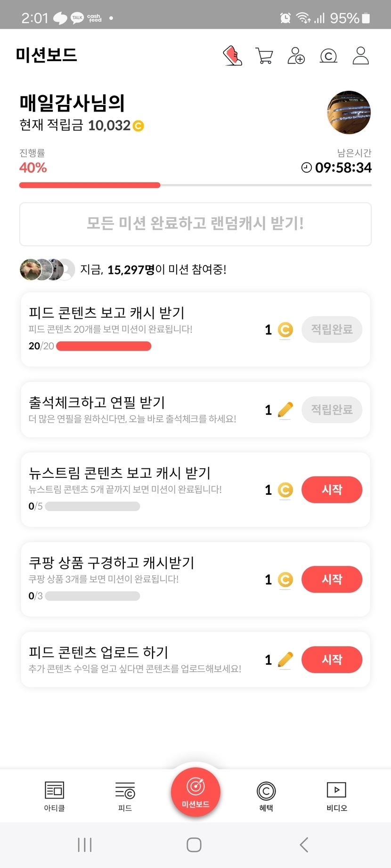Tap the red mission progress bar
Image resolution: width=391 pixels, height=868 pixels.
[x=90, y=185]
